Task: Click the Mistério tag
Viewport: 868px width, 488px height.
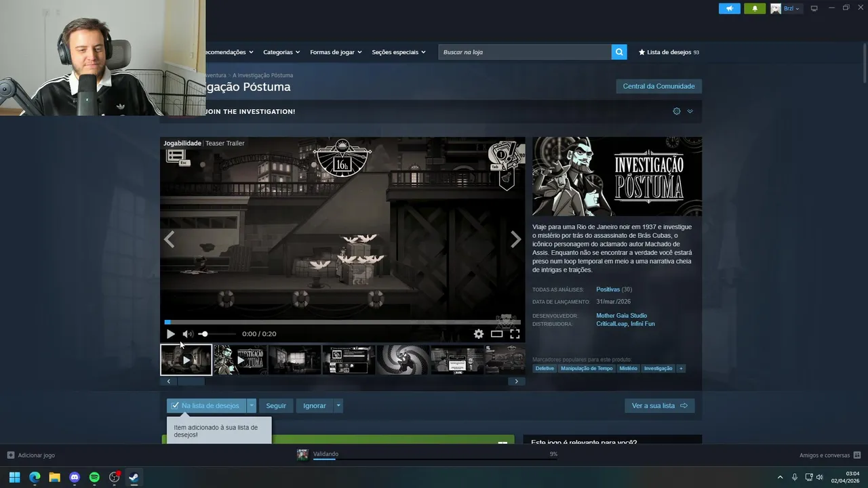Action: (x=628, y=368)
